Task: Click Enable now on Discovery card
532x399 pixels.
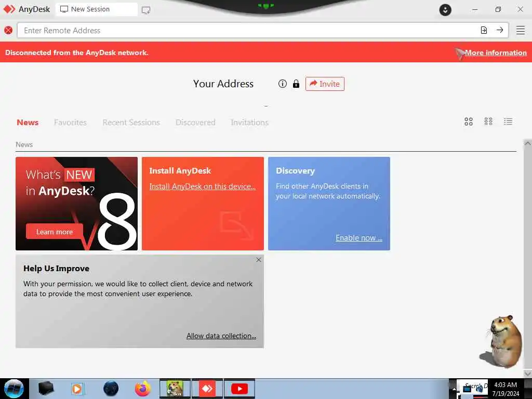Action: [x=359, y=238]
